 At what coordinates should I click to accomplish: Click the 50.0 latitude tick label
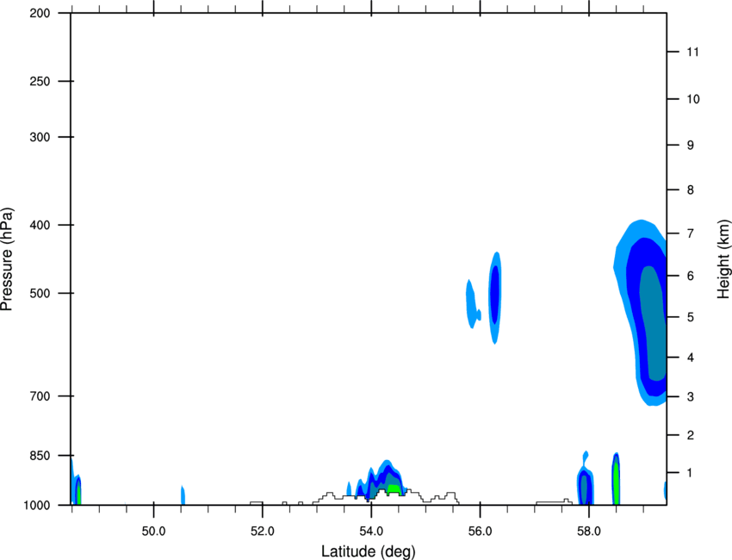[x=153, y=532]
